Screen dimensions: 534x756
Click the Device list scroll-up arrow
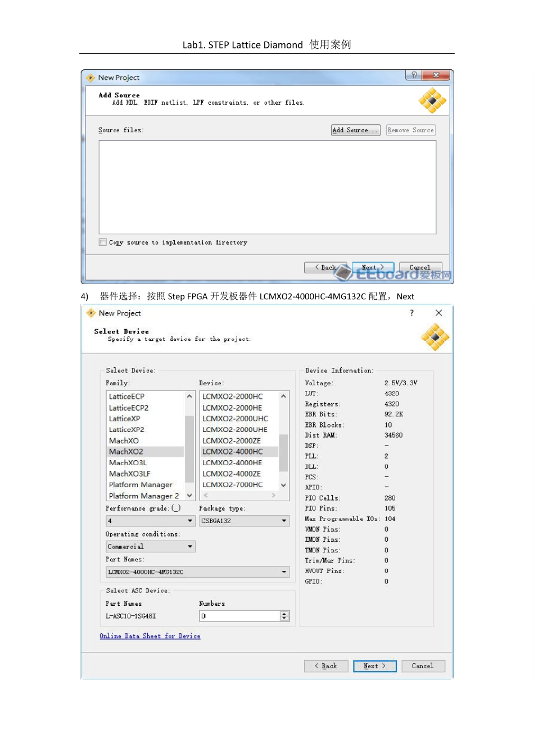283,397
